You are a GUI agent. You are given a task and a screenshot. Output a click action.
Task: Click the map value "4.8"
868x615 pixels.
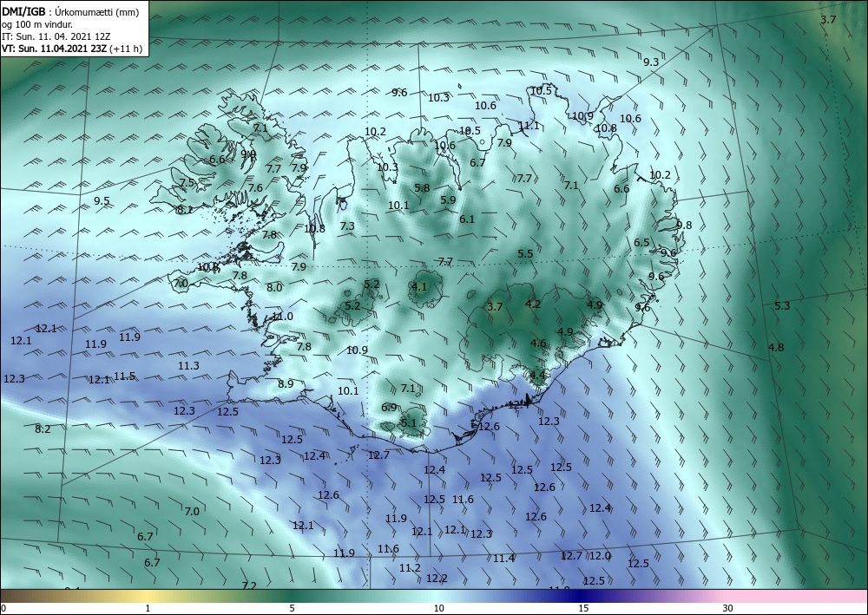[775, 347]
